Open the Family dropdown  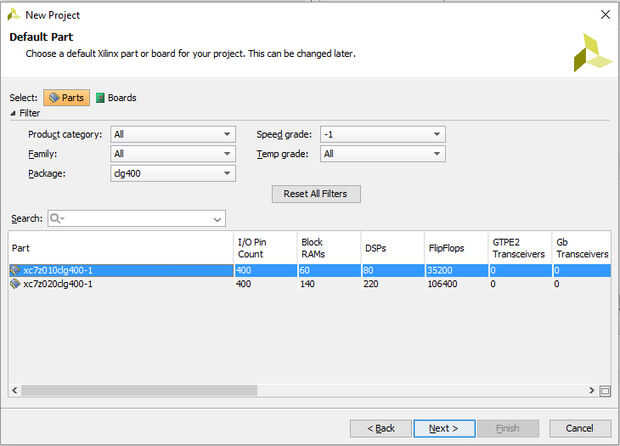[173, 154]
